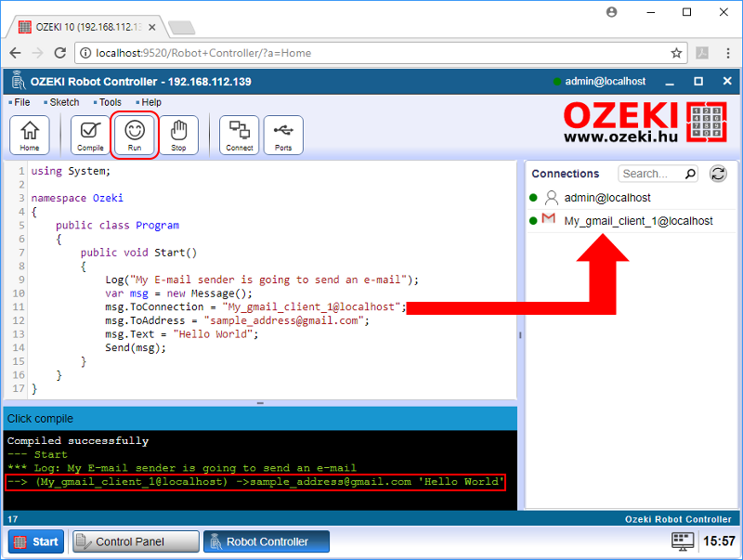This screenshot has width=743, height=560.
Task: Click the Home toolbar icon
Action: [30, 135]
